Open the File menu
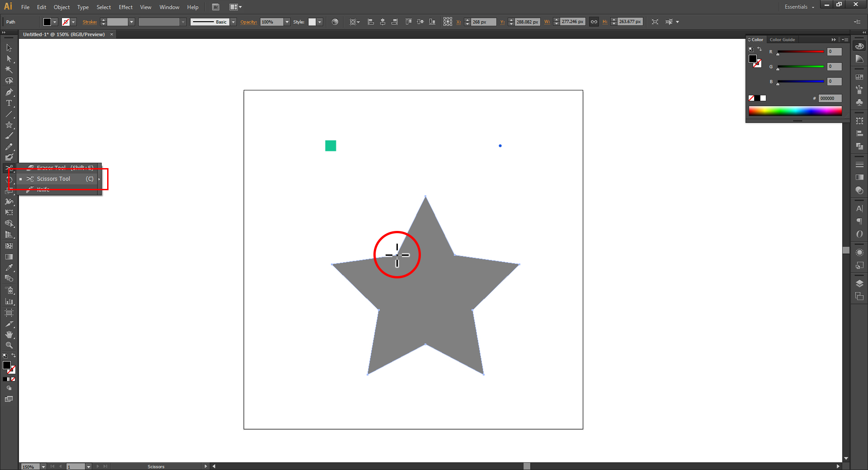 [x=25, y=7]
